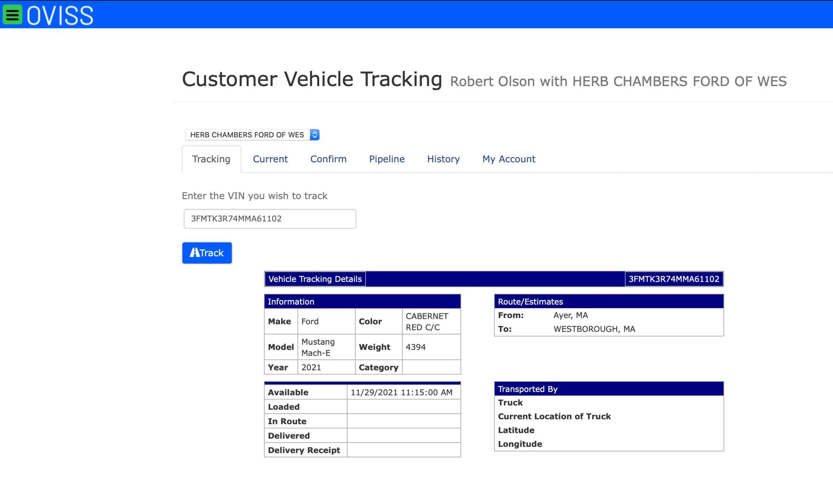The height and width of the screenshot is (504, 833).
Task: Click the VIN input field
Action: pos(270,219)
